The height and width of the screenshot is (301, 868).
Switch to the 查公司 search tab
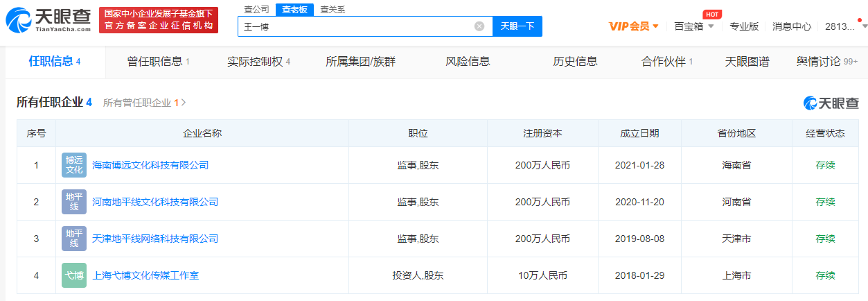pos(257,9)
